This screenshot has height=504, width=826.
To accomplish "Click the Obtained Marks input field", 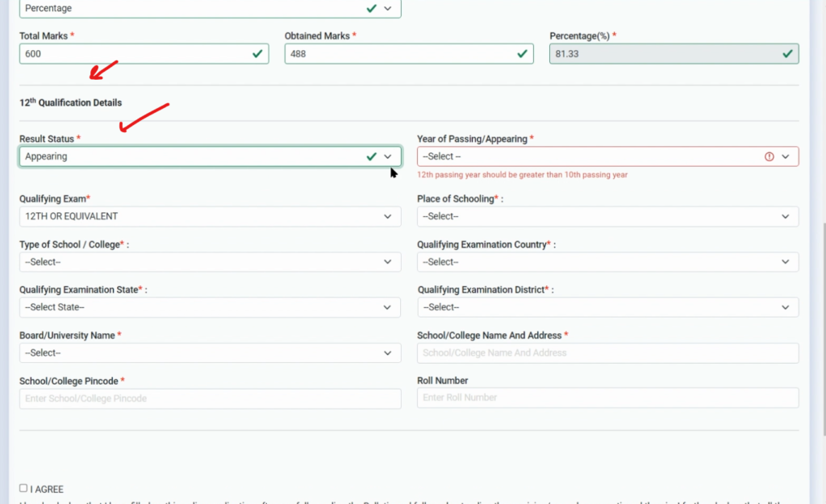I will pyautogui.click(x=399, y=54).
